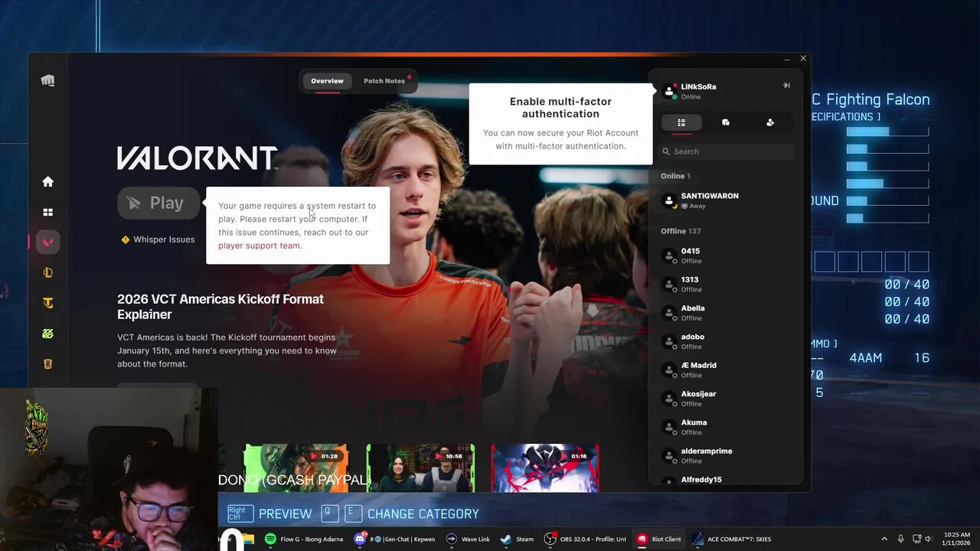
Task: Select friend alderamprime
Action: coord(726,455)
